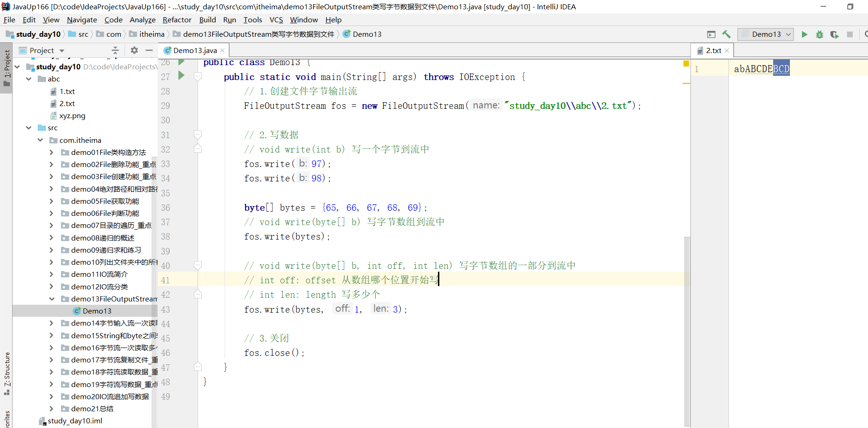
Task: Open the File menu
Action: tap(9, 20)
